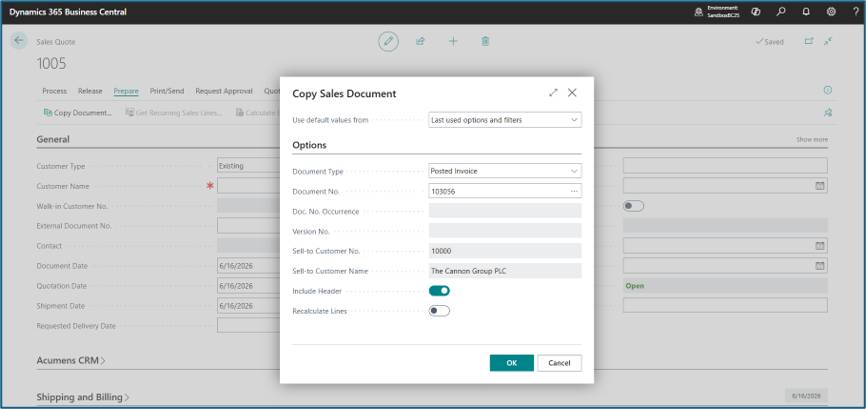Open Document Type dropdown
The image size is (866, 409).
pyautogui.click(x=505, y=171)
